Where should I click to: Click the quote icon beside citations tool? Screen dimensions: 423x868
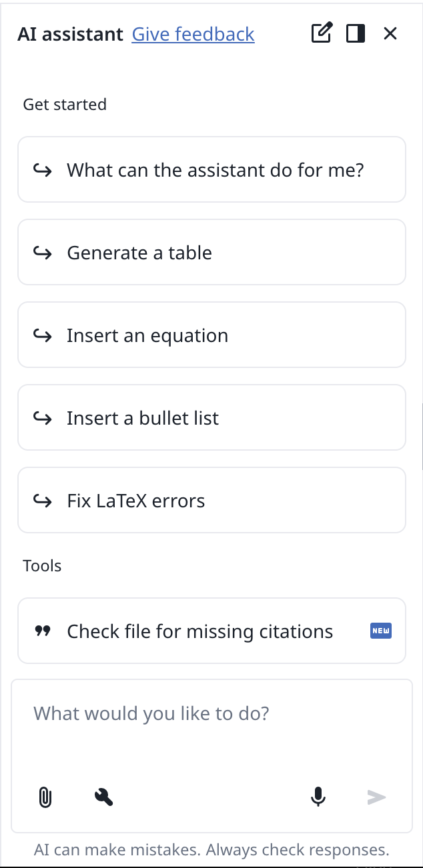click(x=43, y=631)
